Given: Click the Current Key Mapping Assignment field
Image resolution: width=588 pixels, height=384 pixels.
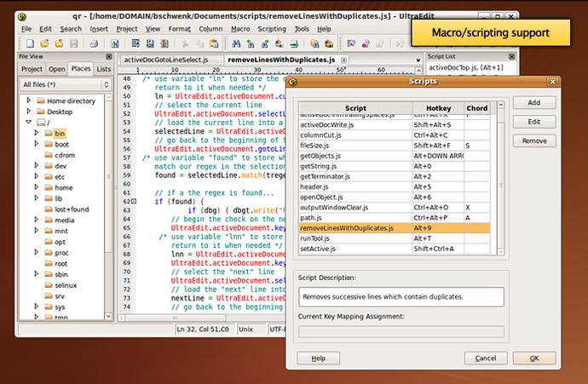Looking at the screenshot, I should 401,331.
